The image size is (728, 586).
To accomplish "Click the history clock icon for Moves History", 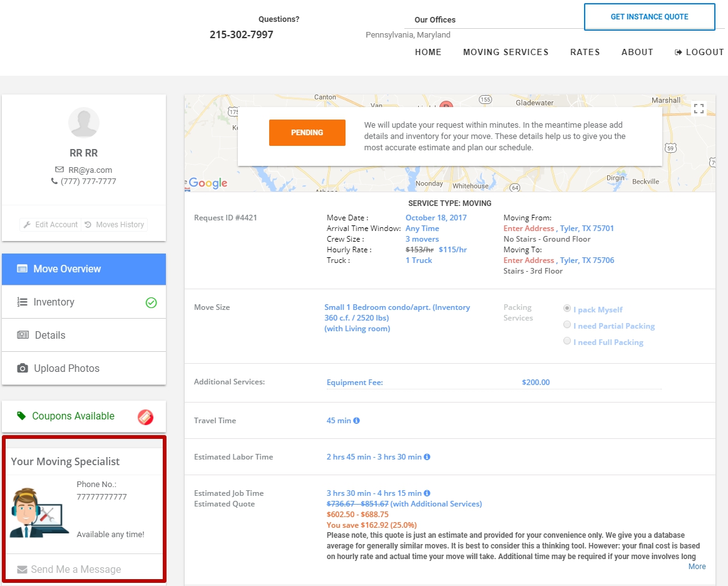I will (88, 225).
